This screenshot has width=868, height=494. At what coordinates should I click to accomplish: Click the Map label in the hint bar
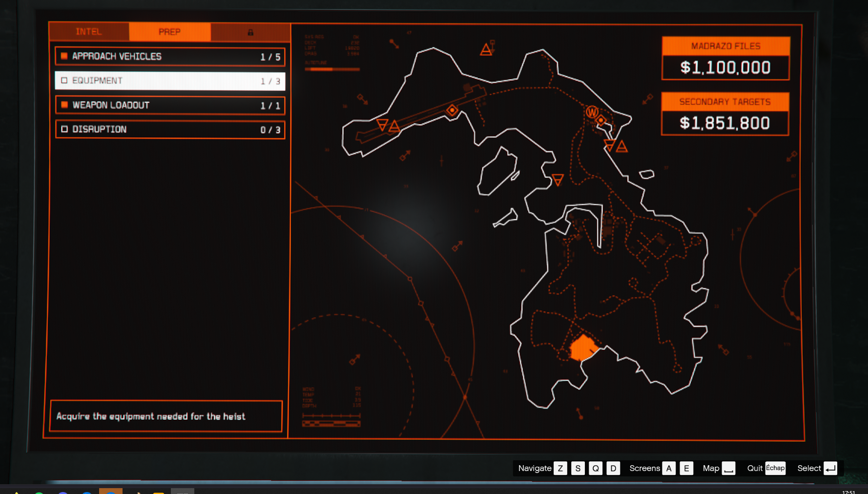pos(711,469)
